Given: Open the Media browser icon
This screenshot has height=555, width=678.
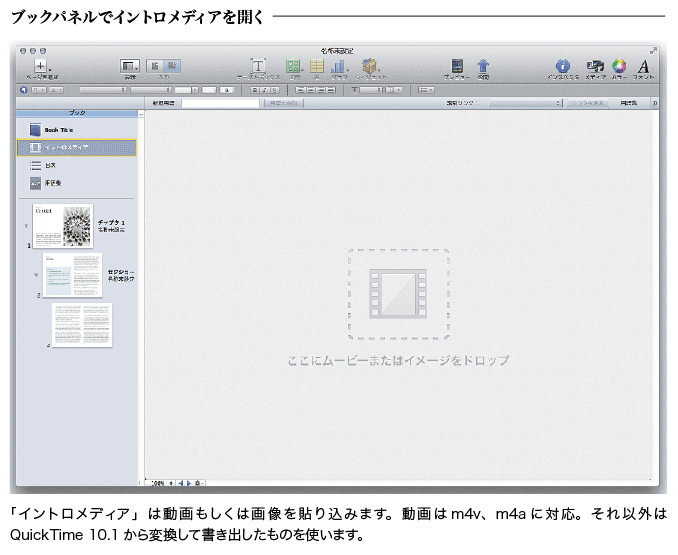Looking at the screenshot, I should [595, 66].
